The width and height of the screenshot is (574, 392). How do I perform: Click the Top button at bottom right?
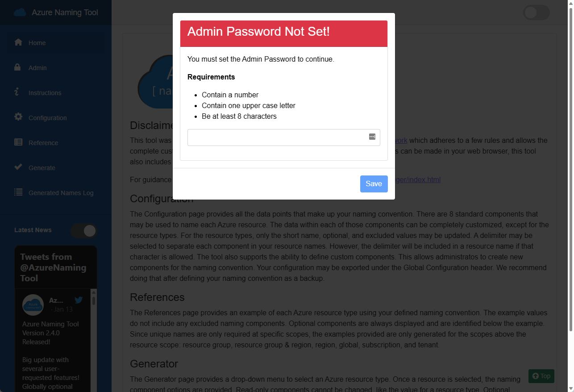(x=541, y=376)
